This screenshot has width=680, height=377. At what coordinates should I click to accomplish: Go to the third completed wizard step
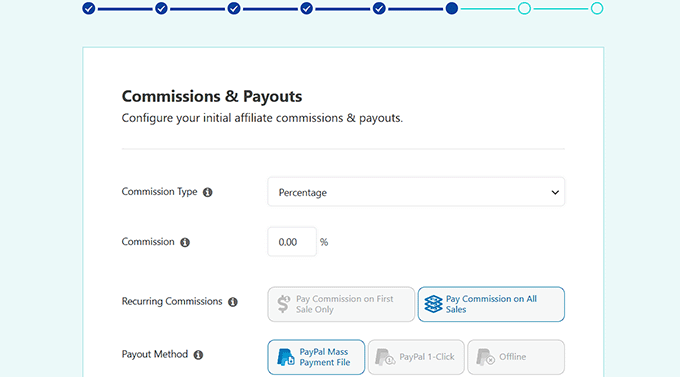pyautogui.click(x=234, y=8)
